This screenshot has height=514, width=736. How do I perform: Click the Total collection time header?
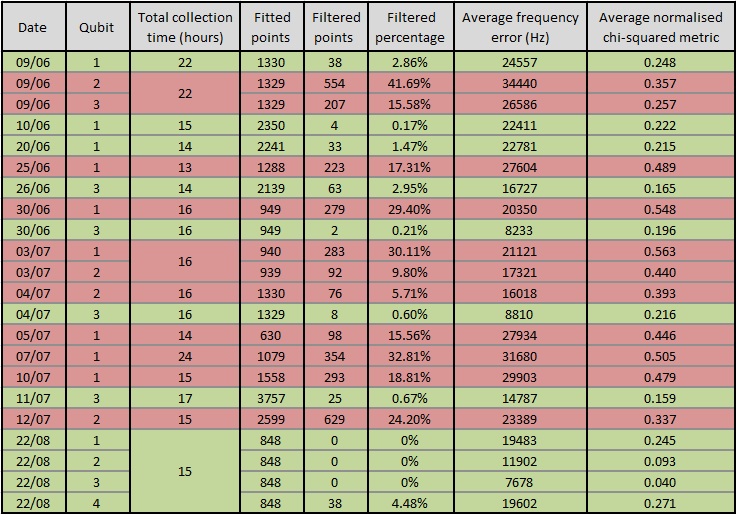(x=185, y=28)
